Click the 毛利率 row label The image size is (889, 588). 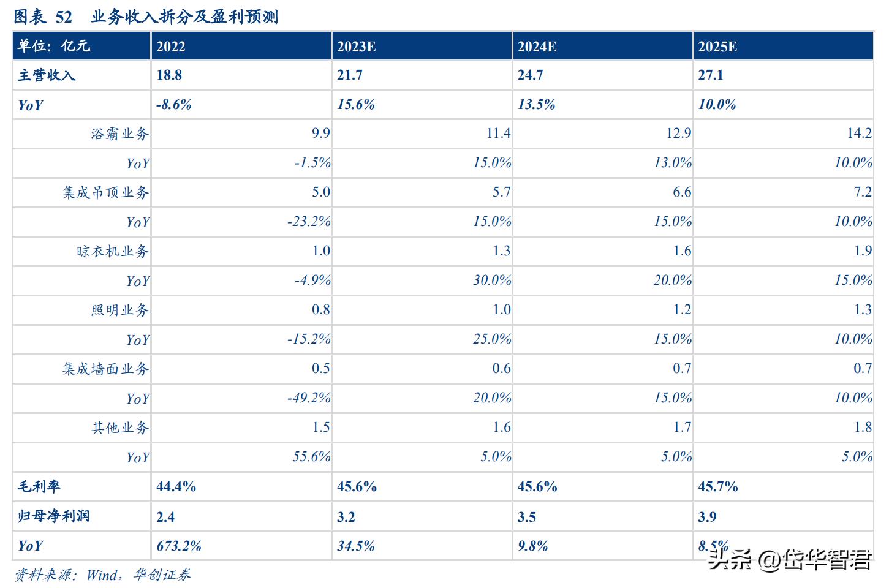click(x=39, y=487)
